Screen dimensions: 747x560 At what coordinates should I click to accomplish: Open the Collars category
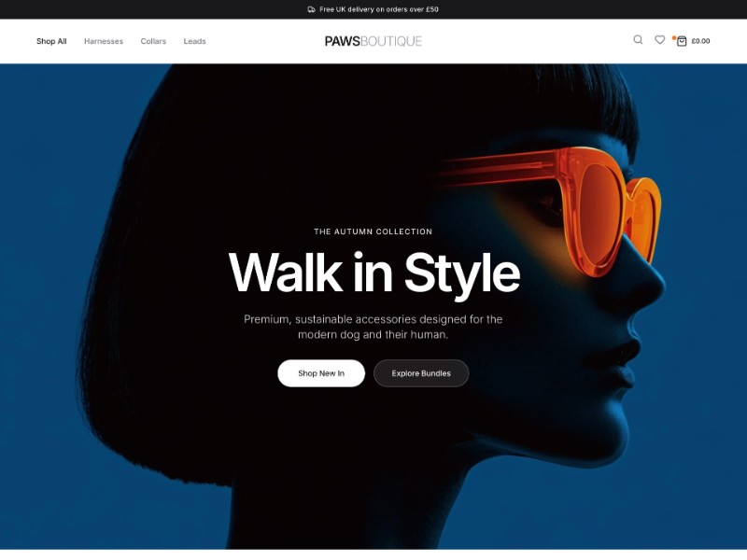(x=153, y=41)
